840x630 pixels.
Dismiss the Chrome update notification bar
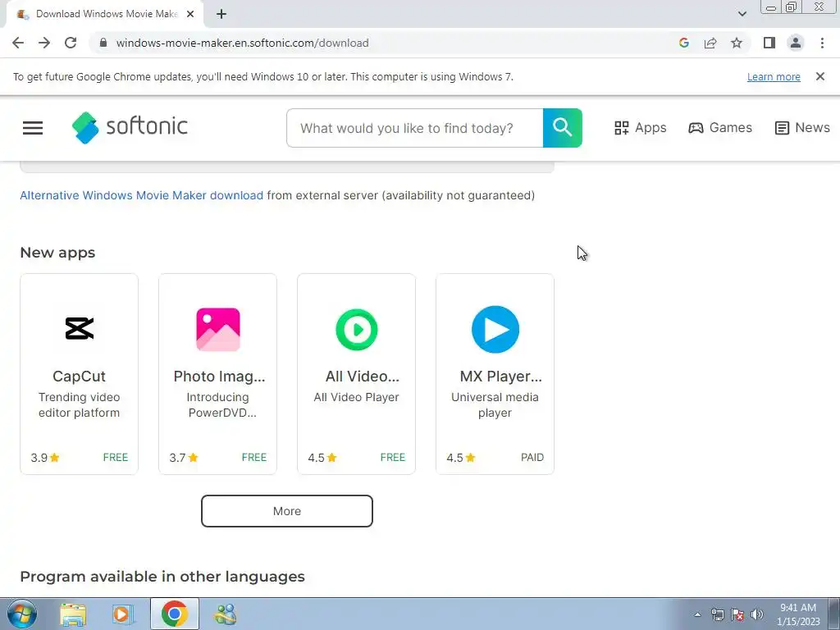(x=820, y=76)
